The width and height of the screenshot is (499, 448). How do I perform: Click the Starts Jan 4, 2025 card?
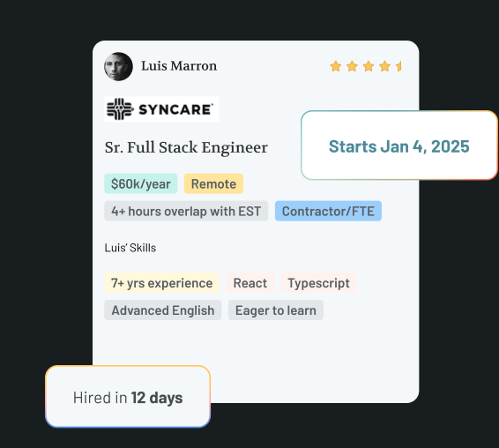pyautogui.click(x=399, y=146)
